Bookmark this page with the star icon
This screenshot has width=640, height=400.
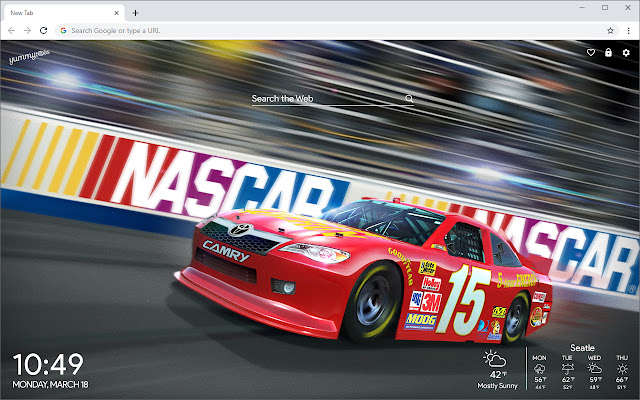click(x=610, y=31)
